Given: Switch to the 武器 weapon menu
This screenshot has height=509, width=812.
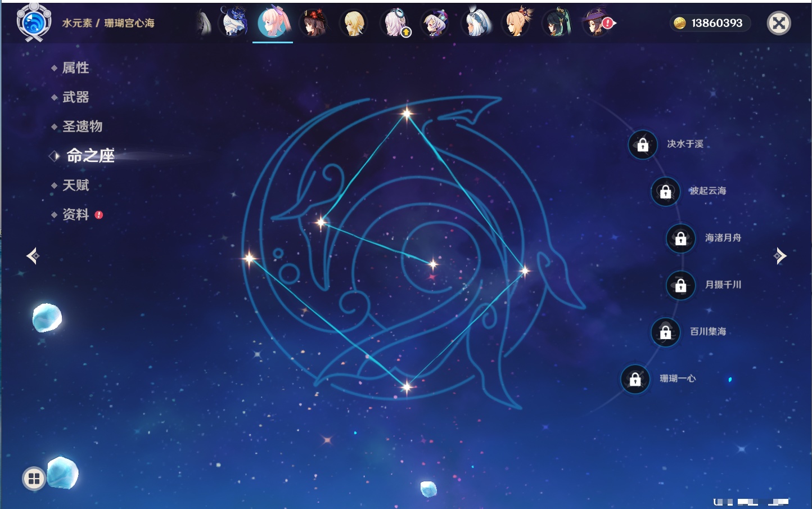Looking at the screenshot, I should click(75, 97).
